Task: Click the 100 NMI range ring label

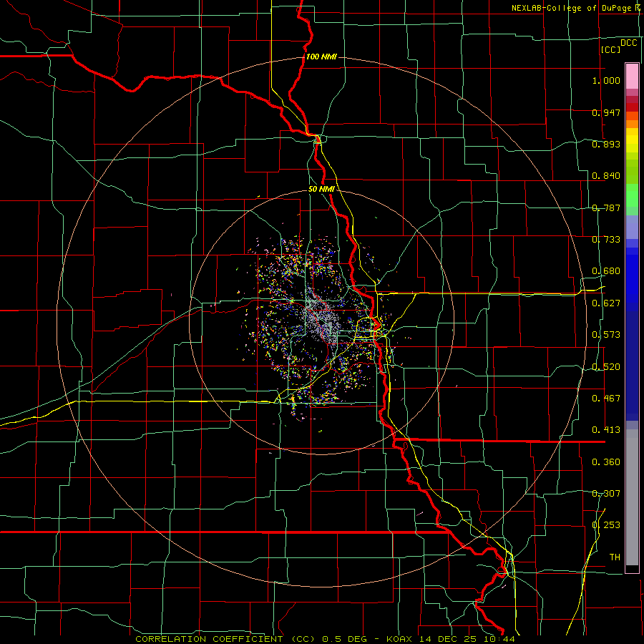Action: coord(321,57)
